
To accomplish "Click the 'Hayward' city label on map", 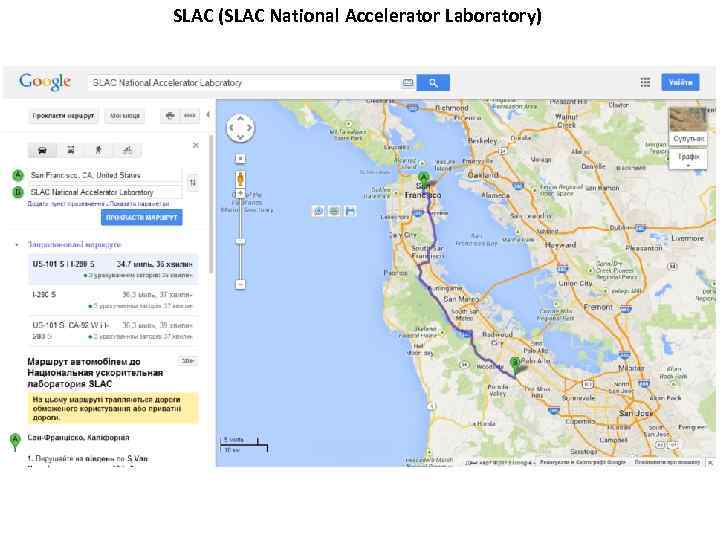I will point(560,245).
